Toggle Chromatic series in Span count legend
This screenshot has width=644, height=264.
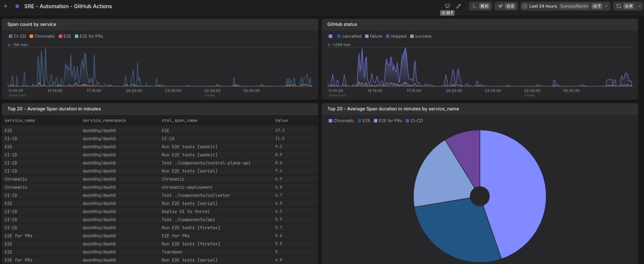click(42, 36)
